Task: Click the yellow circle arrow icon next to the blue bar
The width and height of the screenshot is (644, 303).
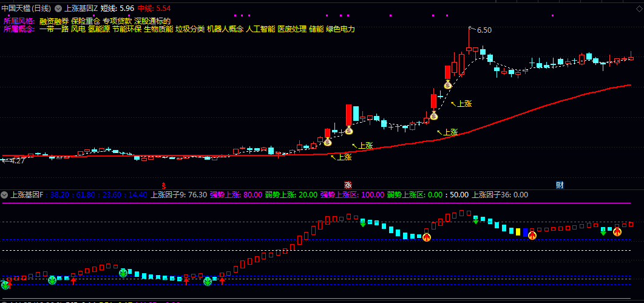Action: [532, 236]
